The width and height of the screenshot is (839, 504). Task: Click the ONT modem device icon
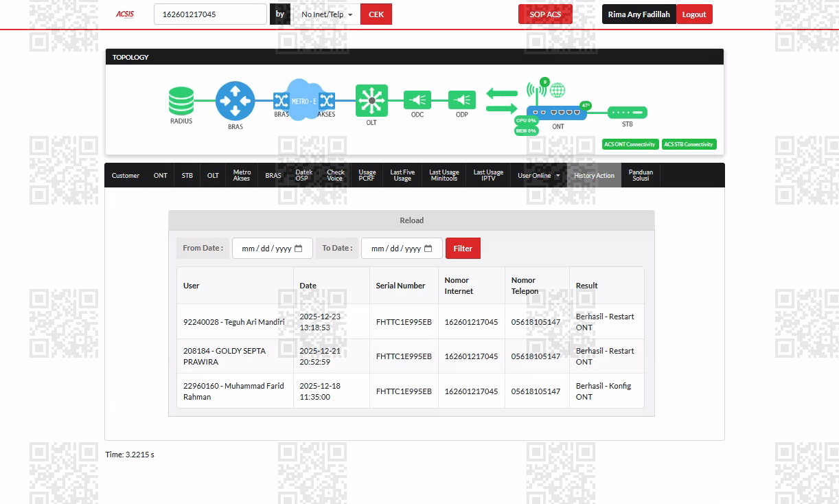point(557,113)
